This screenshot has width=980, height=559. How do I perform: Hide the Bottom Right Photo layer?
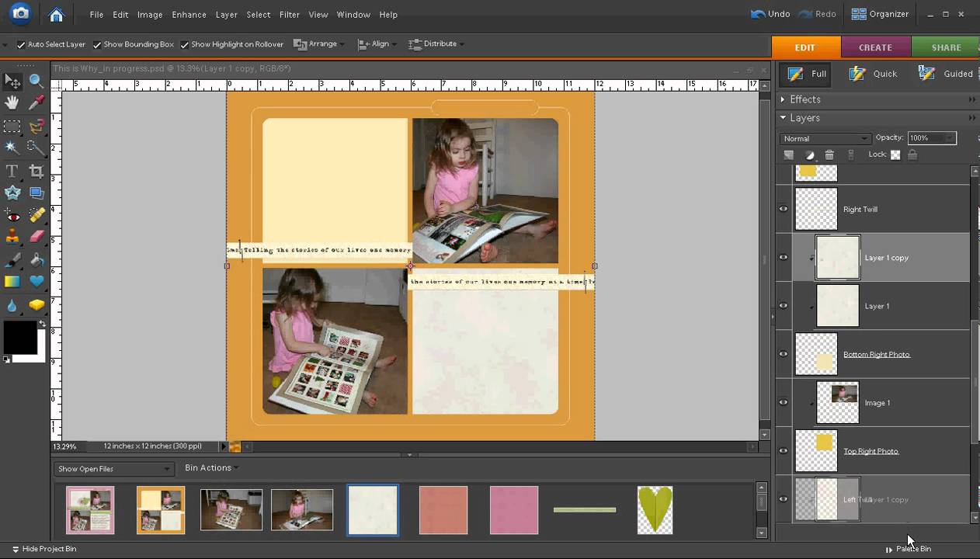783,354
